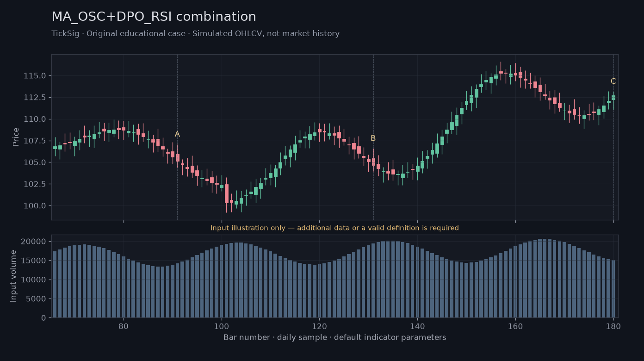
Task: Select marker label A on price chart
Action: pos(177,134)
